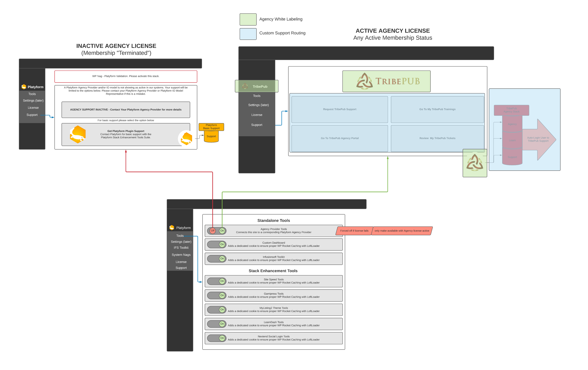This screenshot has width=588, height=370.
Task: Click the round platypus badge icon near Support cylinder
Action: pyautogui.click(x=186, y=139)
